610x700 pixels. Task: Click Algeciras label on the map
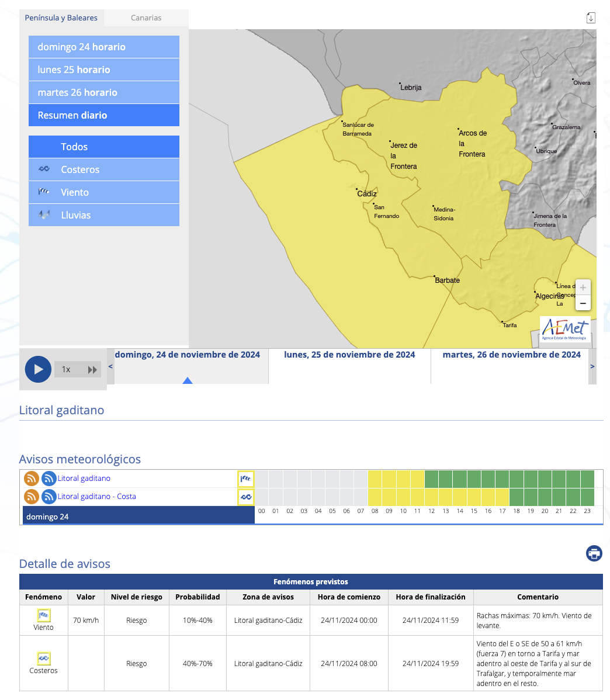point(549,296)
